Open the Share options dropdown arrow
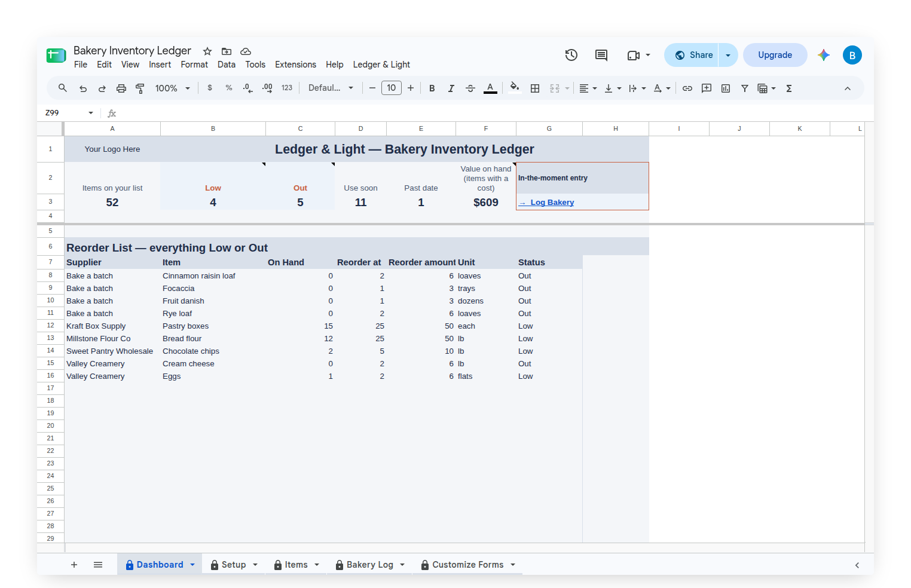Image resolution: width=911 pixels, height=588 pixels. [728, 55]
